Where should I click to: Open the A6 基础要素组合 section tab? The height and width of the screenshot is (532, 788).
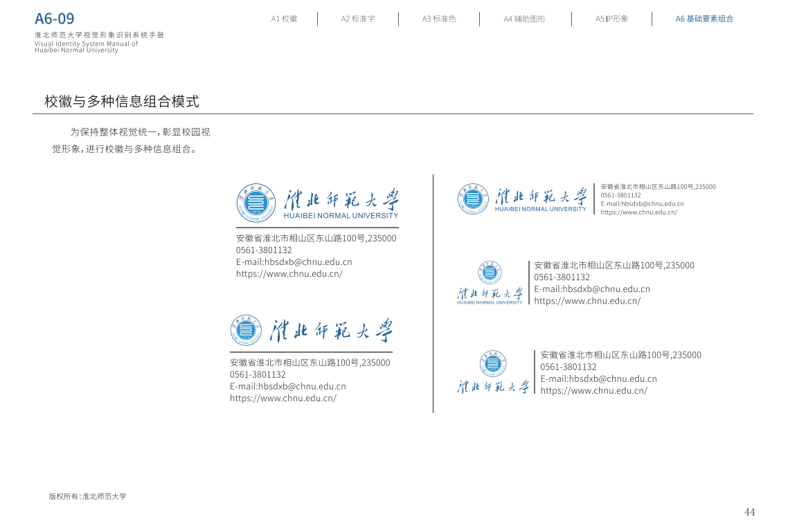(704, 19)
